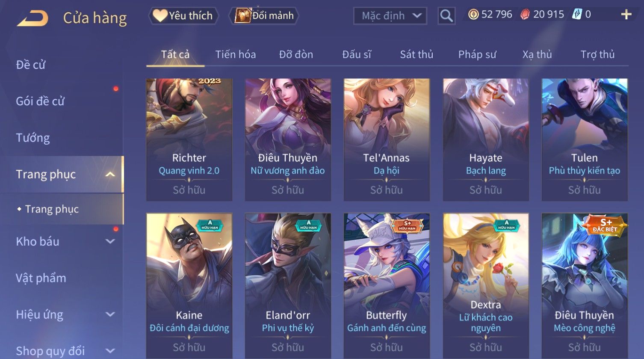The height and width of the screenshot is (359, 644).
Task: Expand the Kho báu sidebar section
Action: click(x=110, y=241)
